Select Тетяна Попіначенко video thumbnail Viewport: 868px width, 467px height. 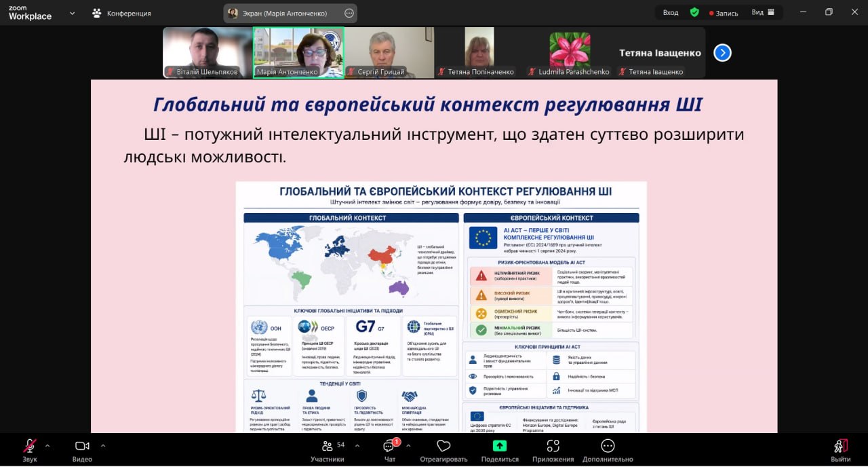(x=479, y=52)
